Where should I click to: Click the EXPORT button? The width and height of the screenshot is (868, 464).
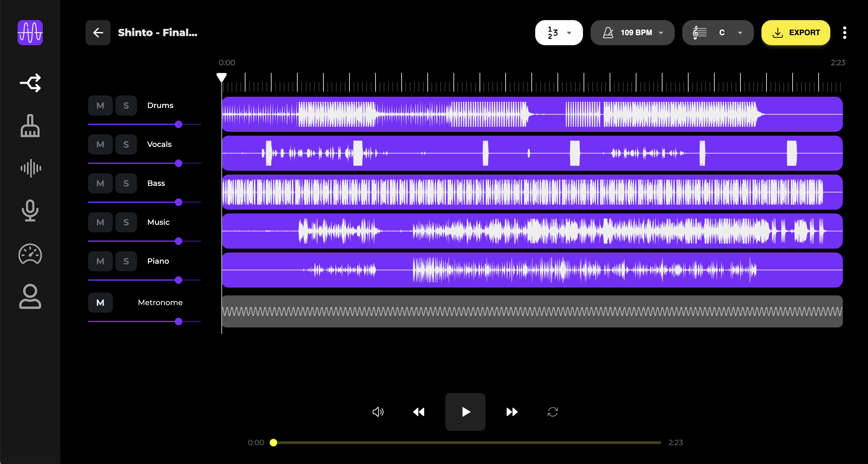795,33
